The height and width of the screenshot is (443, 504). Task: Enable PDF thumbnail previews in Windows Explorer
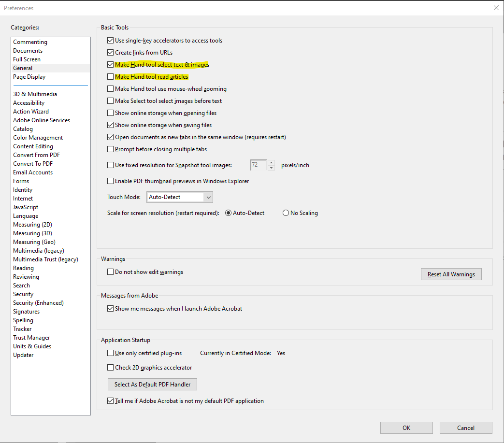point(110,181)
